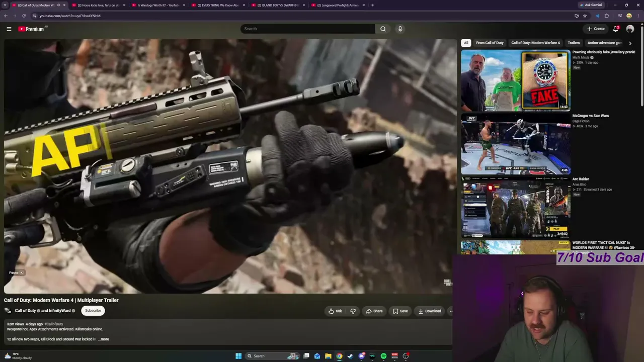Dislike the Modern Warfare 4 trailer
The height and width of the screenshot is (362, 644).
tap(353, 311)
